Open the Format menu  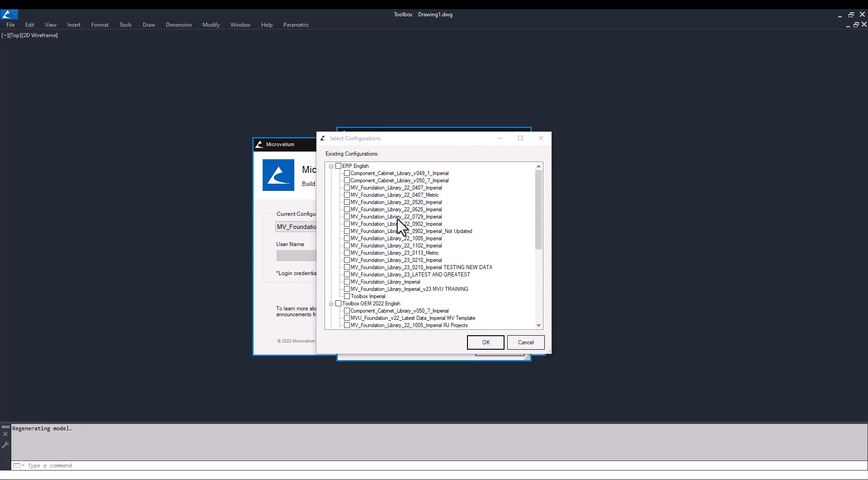(100, 25)
